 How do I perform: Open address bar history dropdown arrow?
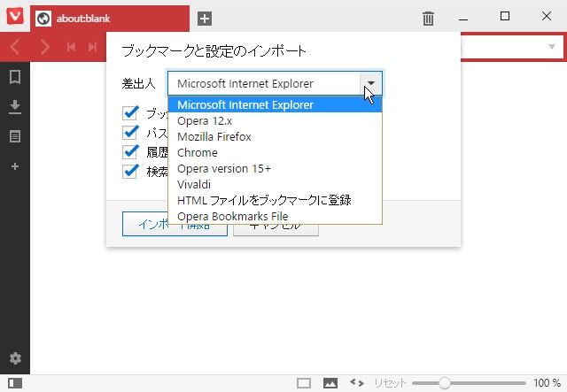click(x=552, y=47)
